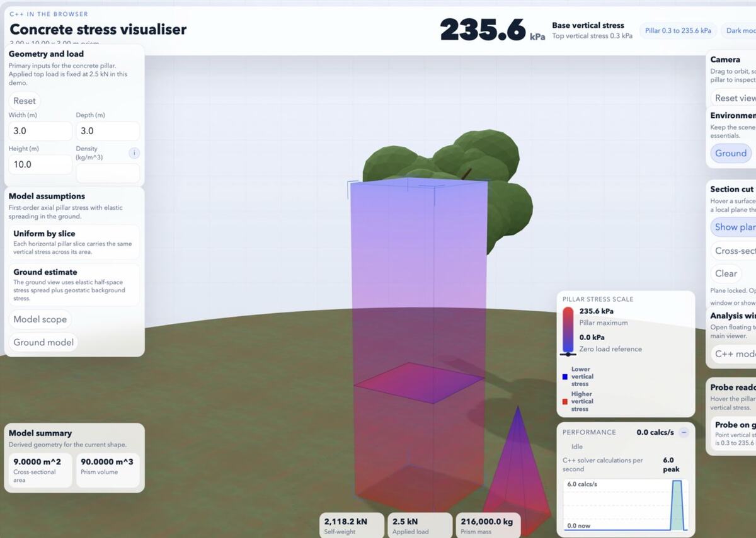The image size is (756, 538).
Task: Open the C++ model analysis window
Action: pos(734,353)
